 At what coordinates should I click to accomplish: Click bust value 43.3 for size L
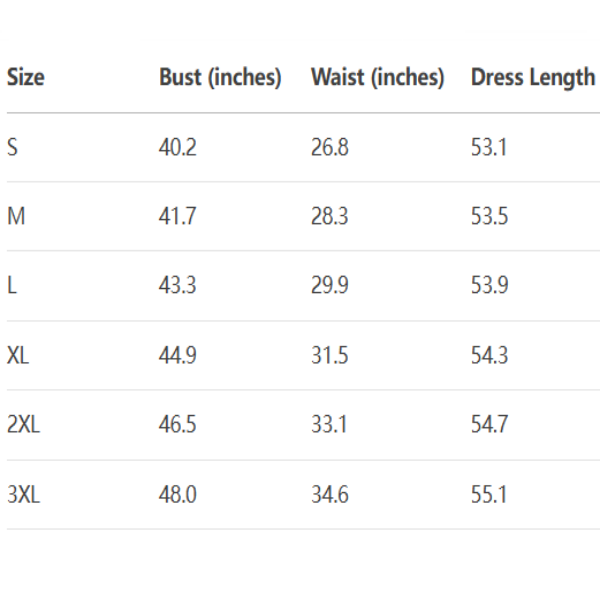pyautogui.click(x=178, y=286)
